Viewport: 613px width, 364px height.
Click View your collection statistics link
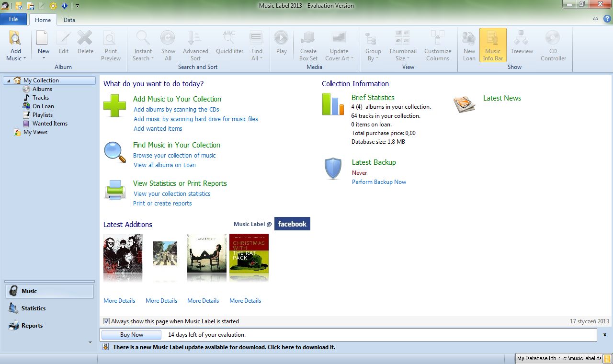coord(172,194)
